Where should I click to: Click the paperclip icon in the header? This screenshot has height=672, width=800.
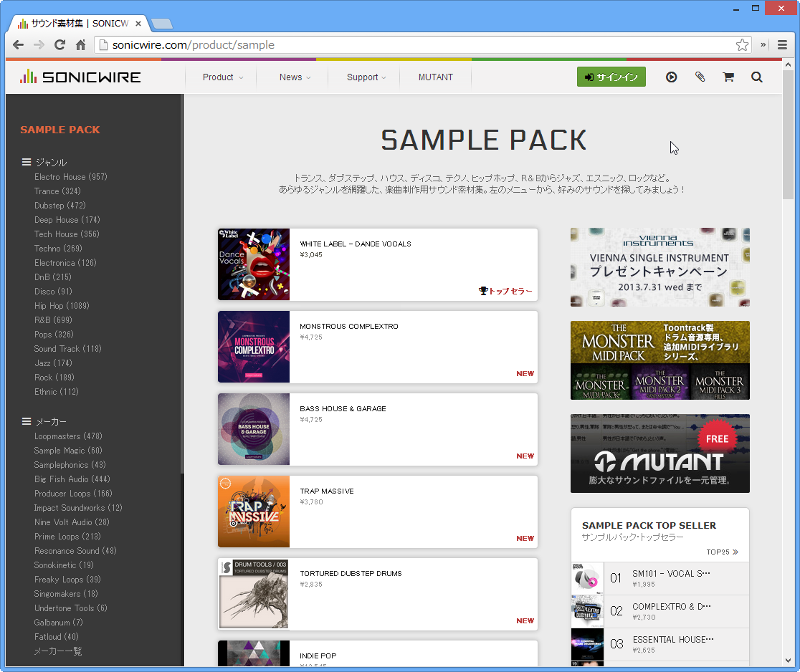point(700,77)
